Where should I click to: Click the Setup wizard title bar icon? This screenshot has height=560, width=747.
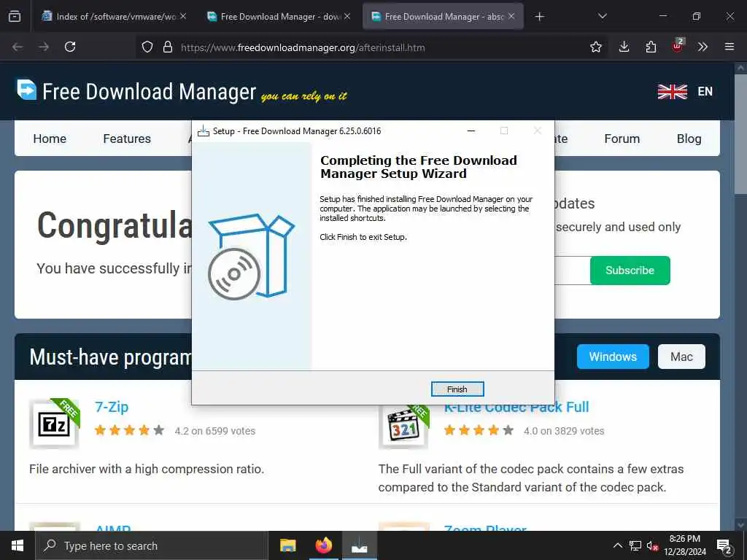coord(204,131)
